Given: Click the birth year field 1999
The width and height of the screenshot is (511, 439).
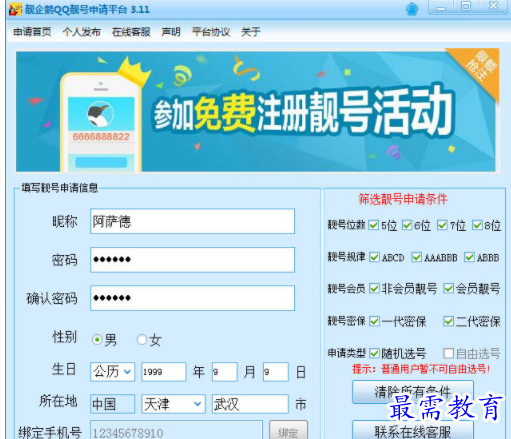Looking at the screenshot, I should [164, 372].
